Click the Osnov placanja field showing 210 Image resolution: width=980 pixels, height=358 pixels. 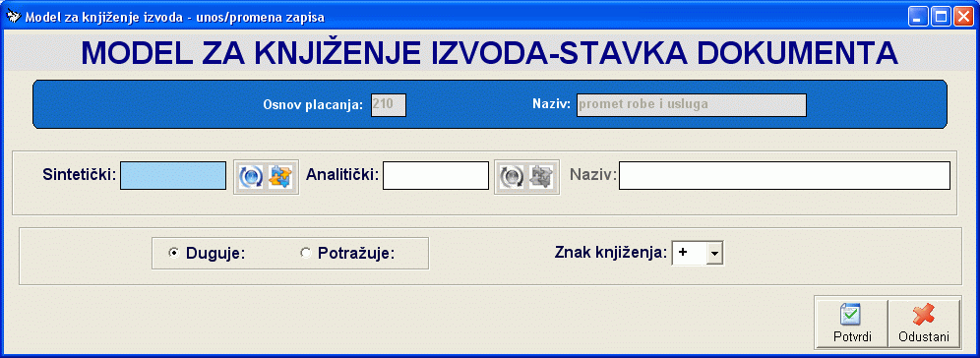[x=389, y=104]
